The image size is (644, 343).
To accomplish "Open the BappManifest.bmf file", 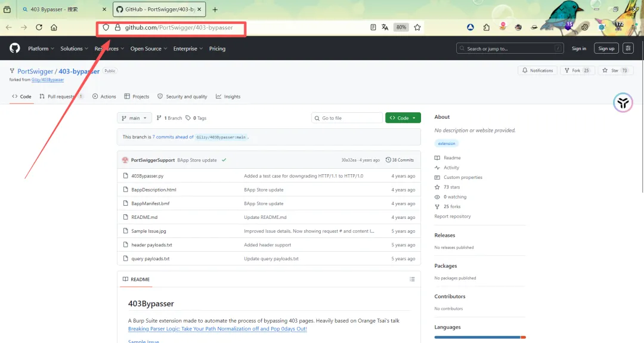I will point(150,203).
